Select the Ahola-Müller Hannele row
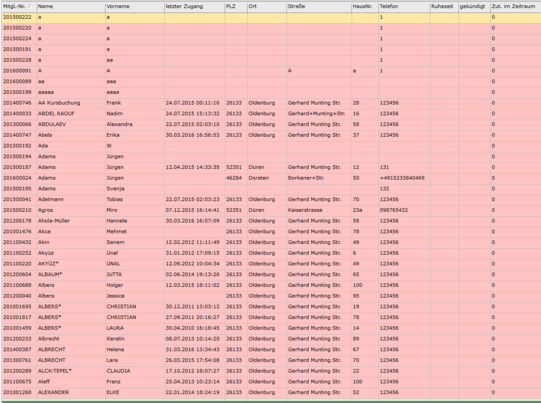The width and height of the screenshot is (541, 403). click(271, 221)
